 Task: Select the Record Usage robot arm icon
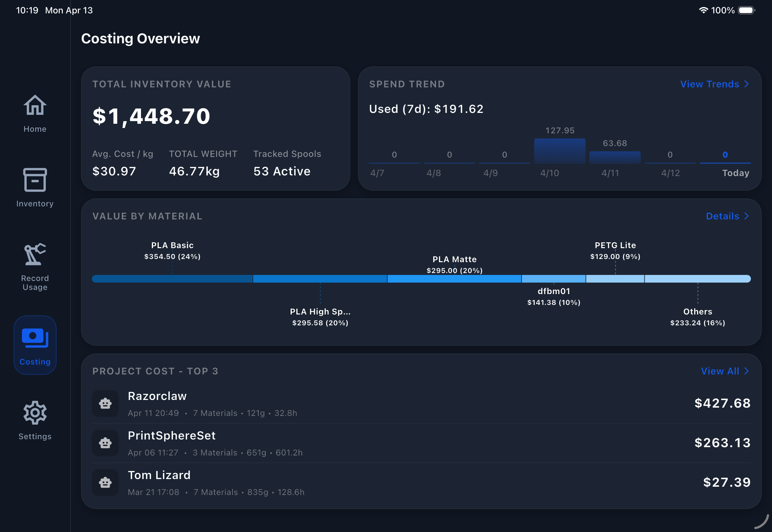coord(35,254)
